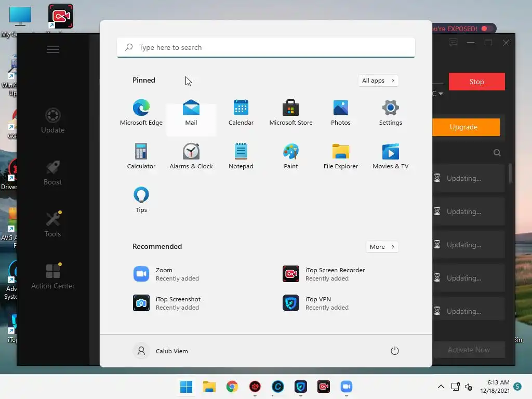
Task: Switch to Update tab in Driver Booster
Action: 53,121
